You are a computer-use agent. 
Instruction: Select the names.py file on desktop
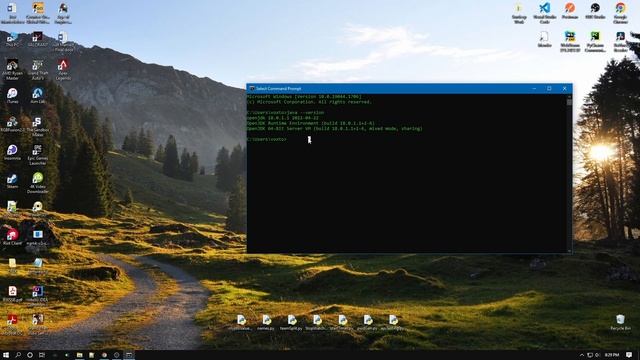(x=266, y=322)
